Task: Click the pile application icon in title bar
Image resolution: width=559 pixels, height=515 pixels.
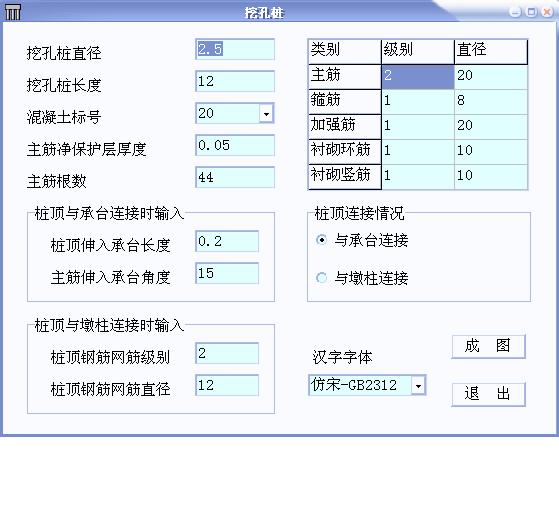Action: tap(12, 12)
